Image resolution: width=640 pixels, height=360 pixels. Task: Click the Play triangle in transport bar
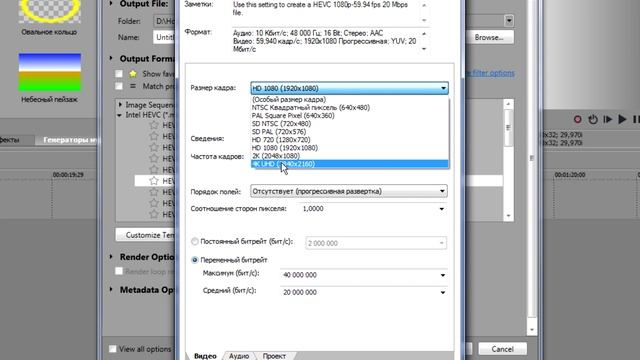pos(622,119)
